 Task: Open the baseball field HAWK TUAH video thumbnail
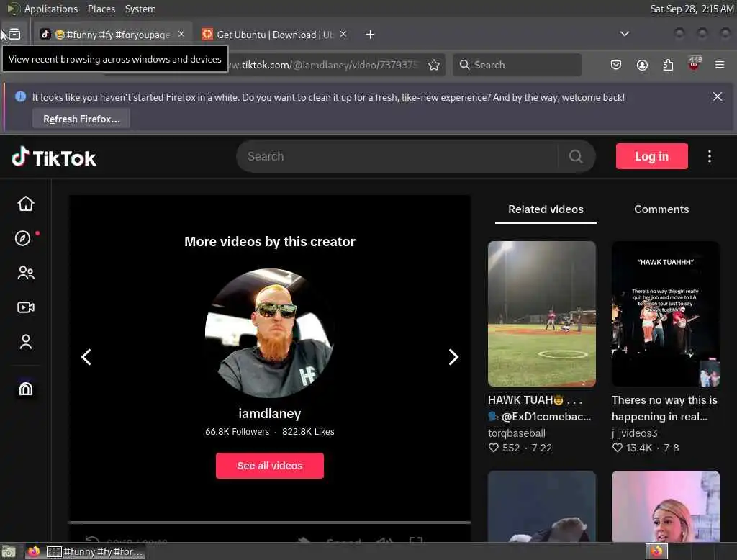(x=541, y=314)
